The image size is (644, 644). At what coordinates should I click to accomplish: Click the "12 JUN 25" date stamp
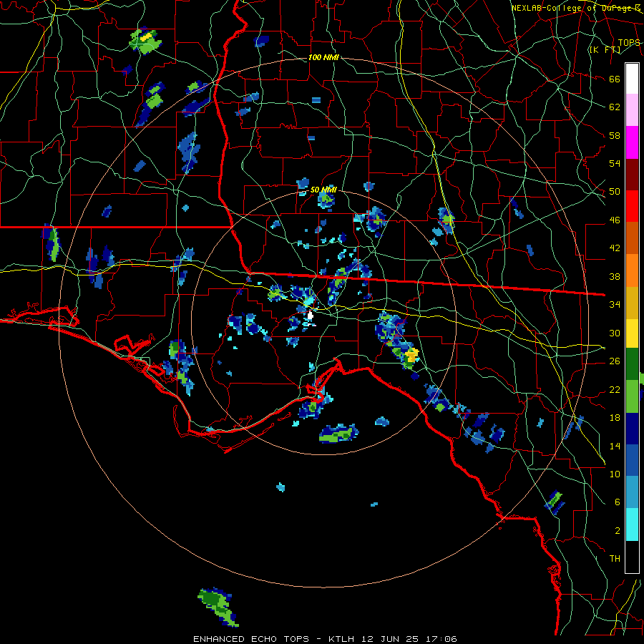pos(391,639)
